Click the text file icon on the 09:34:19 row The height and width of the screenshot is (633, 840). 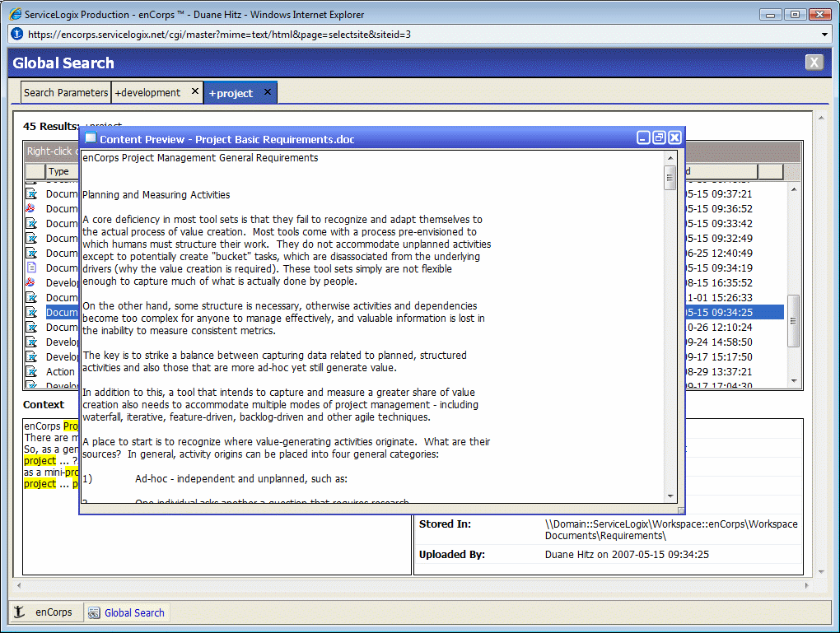[x=32, y=268]
